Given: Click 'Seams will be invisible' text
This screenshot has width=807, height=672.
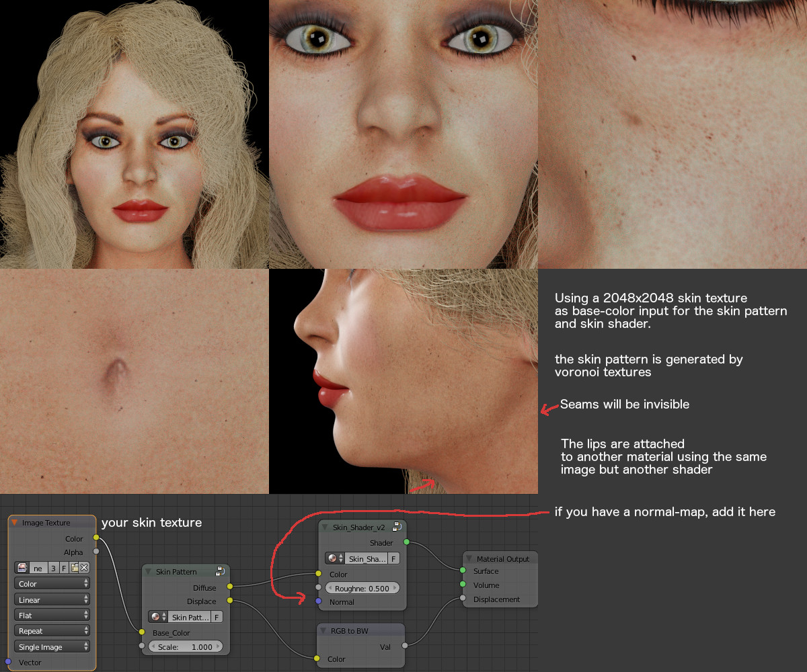Looking at the screenshot, I should [x=625, y=405].
